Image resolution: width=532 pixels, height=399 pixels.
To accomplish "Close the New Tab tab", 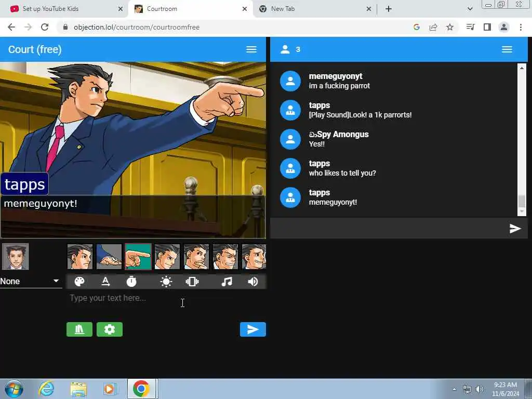I will pyautogui.click(x=369, y=9).
